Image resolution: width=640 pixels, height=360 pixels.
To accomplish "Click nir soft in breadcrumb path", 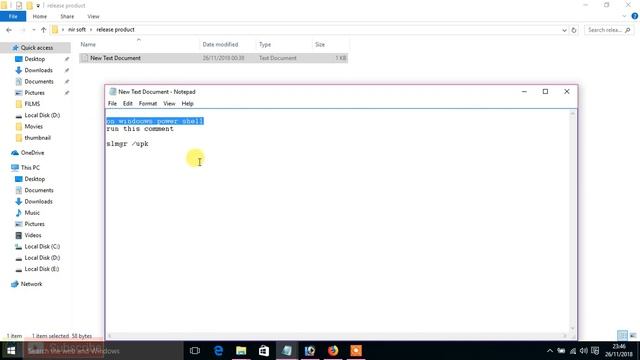I will [77, 30].
